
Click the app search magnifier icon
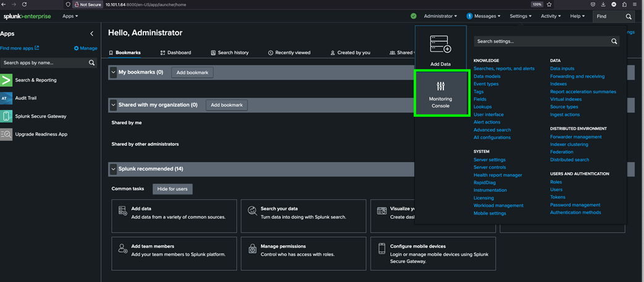(x=92, y=63)
